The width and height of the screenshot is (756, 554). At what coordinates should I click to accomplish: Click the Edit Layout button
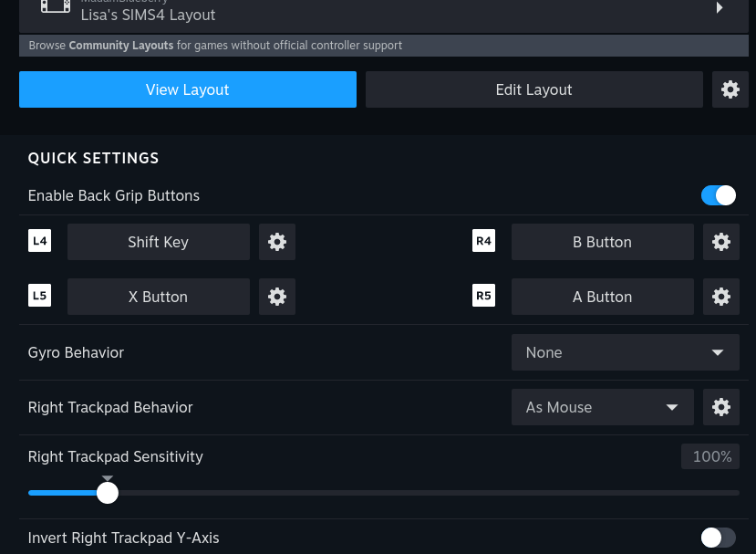click(x=533, y=89)
